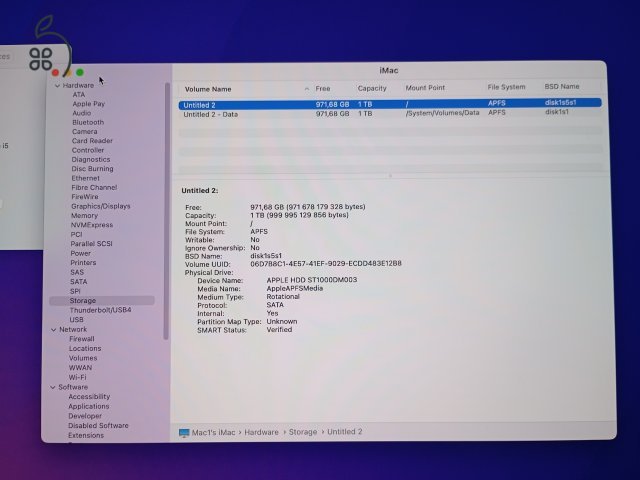Collapse the Hardware section chevron

coord(58,86)
